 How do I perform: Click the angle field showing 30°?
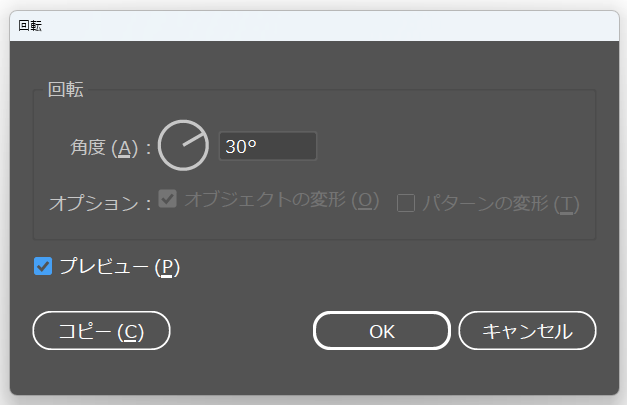click(267, 146)
